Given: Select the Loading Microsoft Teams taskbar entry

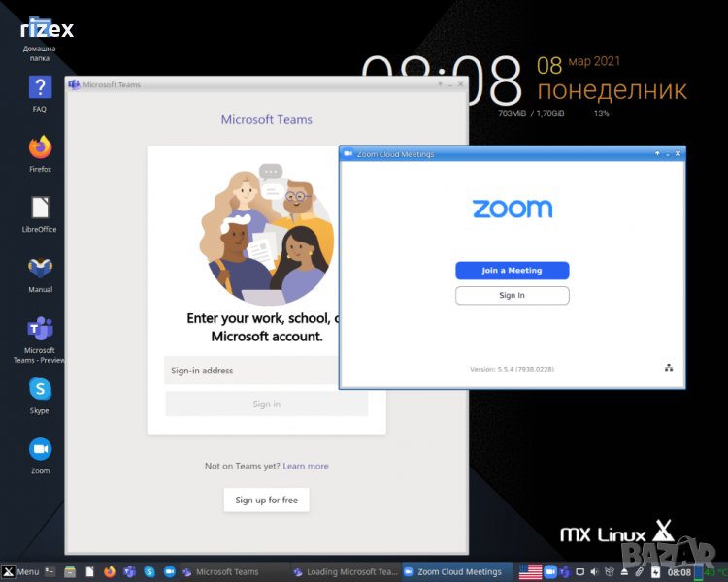Looking at the screenshot, I should pyautogui.click(x=345, y=572).
